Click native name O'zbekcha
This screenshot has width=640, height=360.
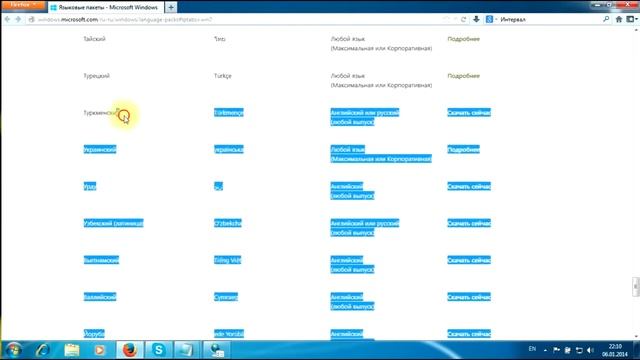tap(228, 223)
